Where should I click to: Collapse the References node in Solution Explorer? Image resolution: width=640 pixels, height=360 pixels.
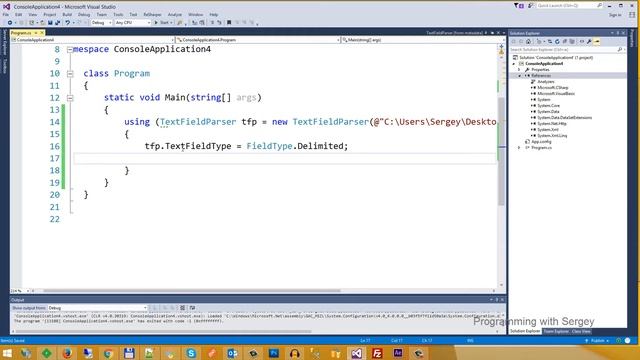[520, 76]
